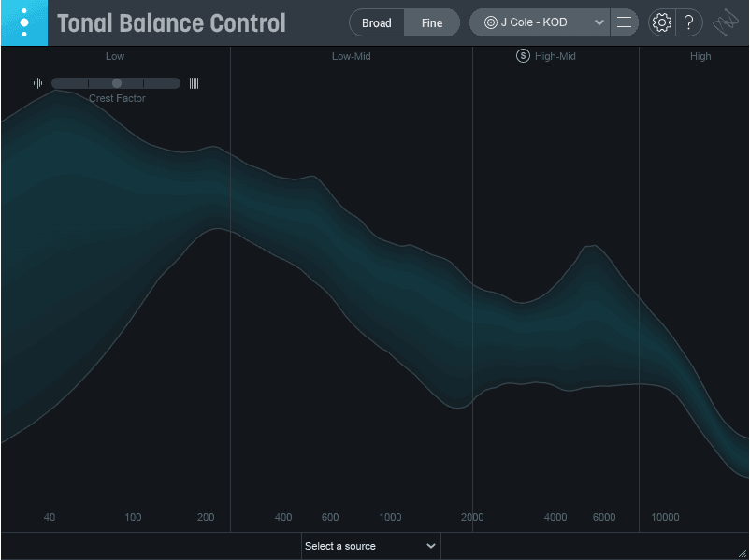Open the help question mark
750x560 pixels.
click(x=689, y=22)
